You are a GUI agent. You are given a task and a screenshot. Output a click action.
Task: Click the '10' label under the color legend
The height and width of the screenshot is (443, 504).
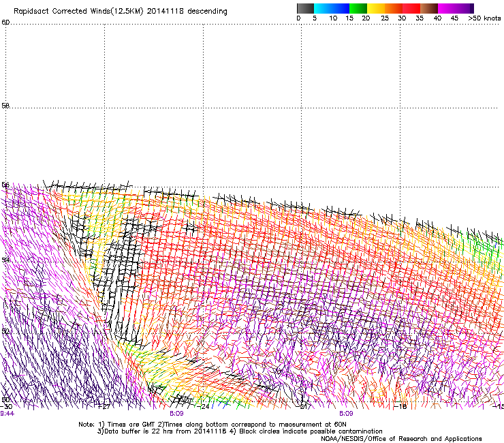click(333, 18)
